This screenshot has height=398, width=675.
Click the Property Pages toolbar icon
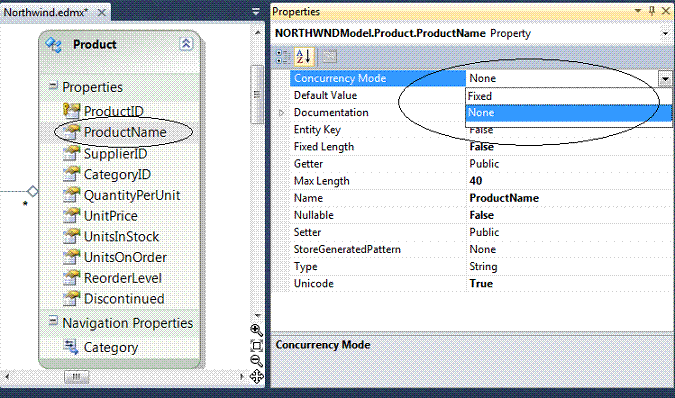[x=329, y=57]
